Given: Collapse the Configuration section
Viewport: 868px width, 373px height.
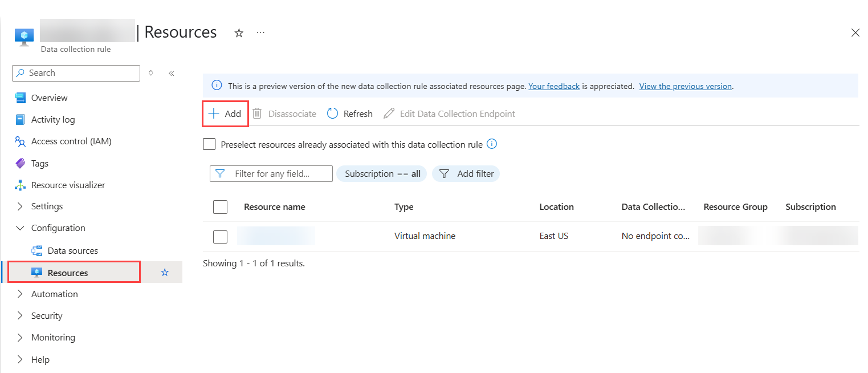Looking at the screenshot, I should (x=21, y=228).
